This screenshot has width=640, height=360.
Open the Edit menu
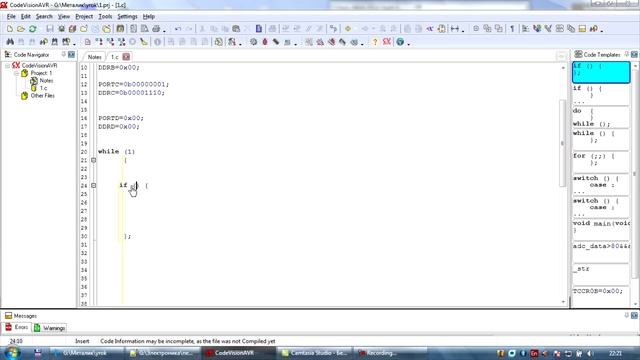coord(26,17)
